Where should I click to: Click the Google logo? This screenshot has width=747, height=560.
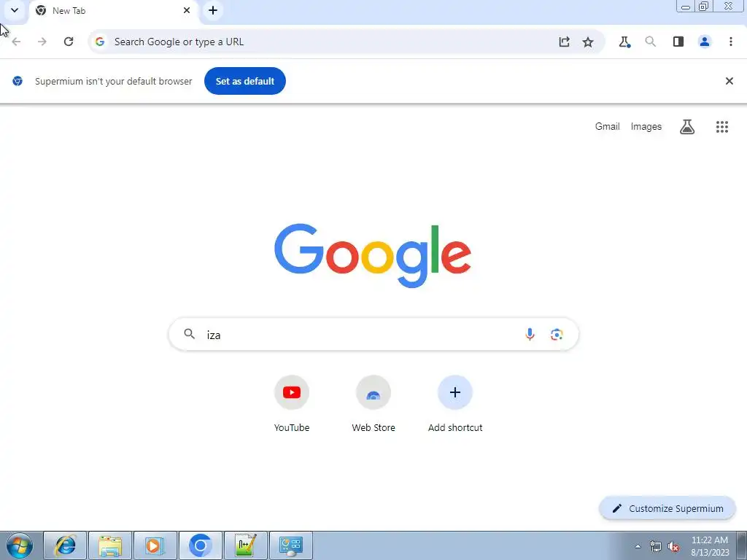(x=373, y=255)
